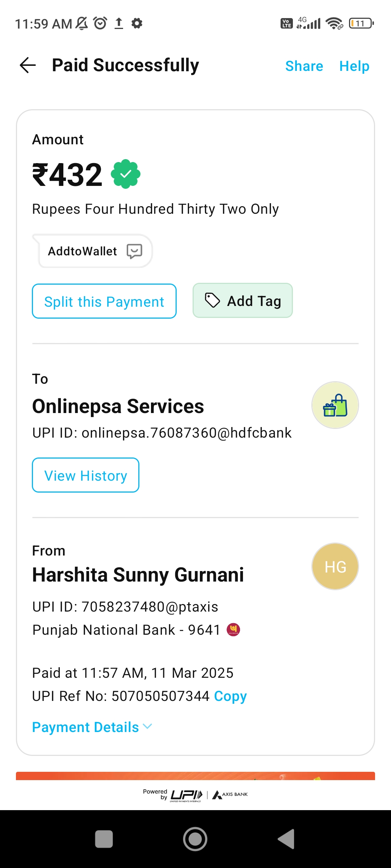This screenshot has width=391, height=868.
Task: Share the payment receipt
Action: (x=304, y=66)
